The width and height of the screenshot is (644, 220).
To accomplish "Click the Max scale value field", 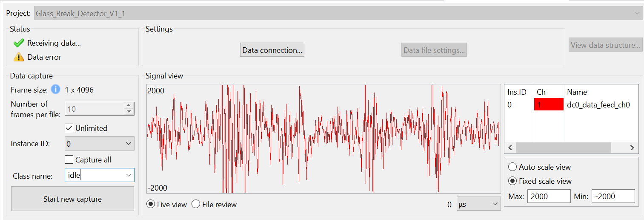I will click(549, 196).
